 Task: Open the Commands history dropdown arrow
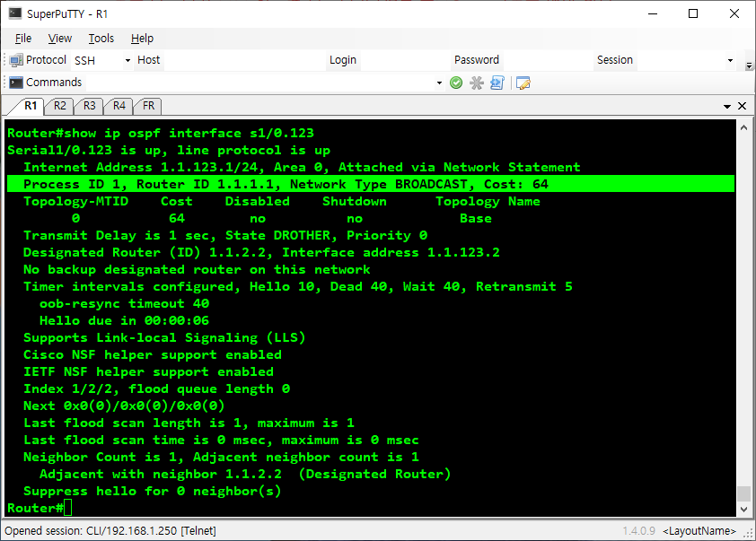(439, 83)
